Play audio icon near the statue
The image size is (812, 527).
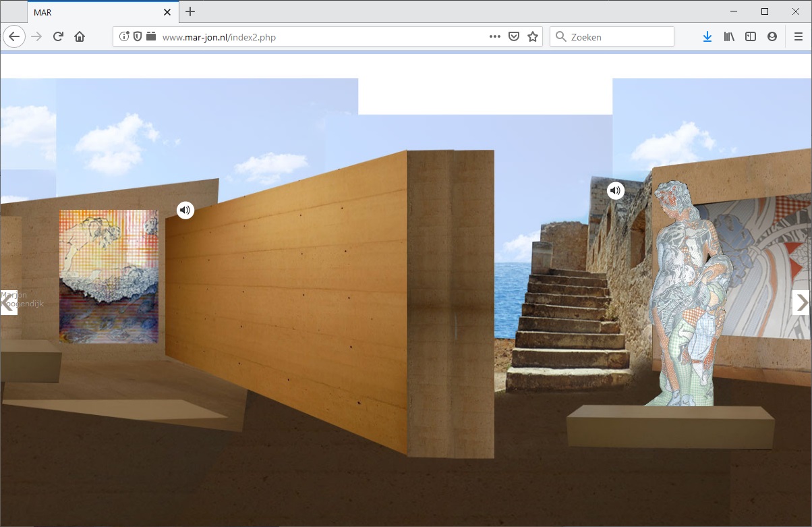pos(615,191)
